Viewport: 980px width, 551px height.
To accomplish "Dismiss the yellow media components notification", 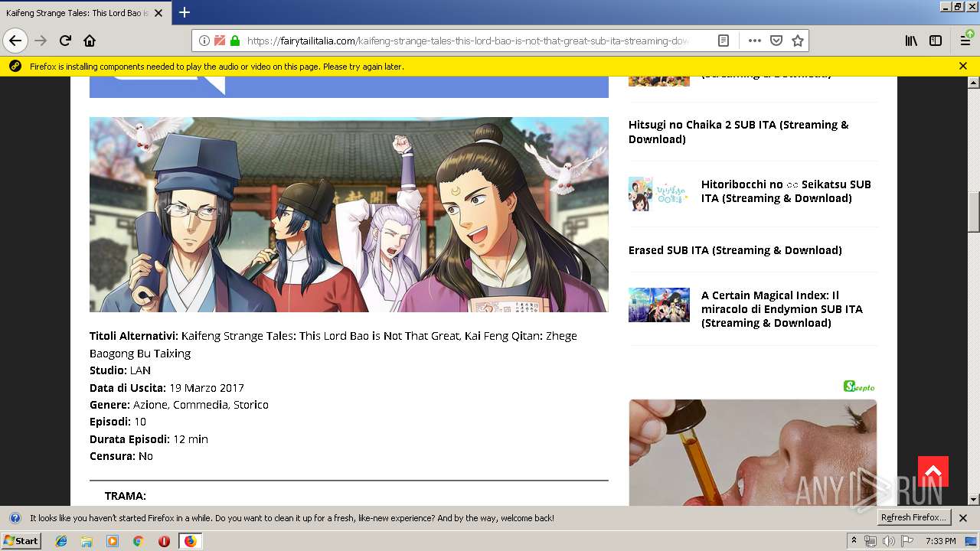I will point(963,67).
